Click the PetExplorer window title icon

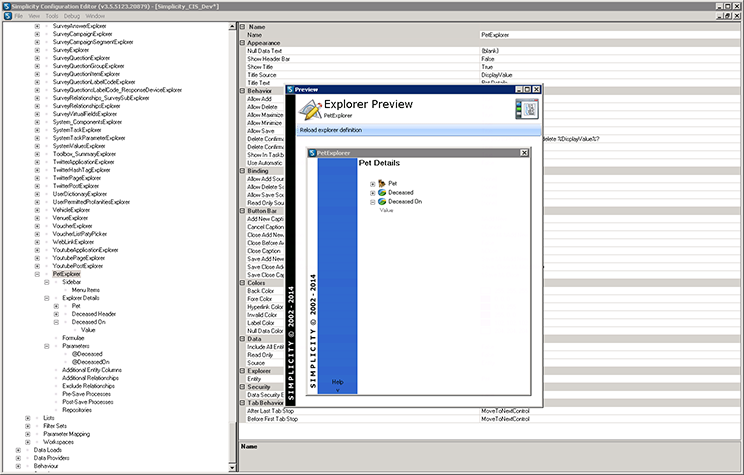pos(312,153)
